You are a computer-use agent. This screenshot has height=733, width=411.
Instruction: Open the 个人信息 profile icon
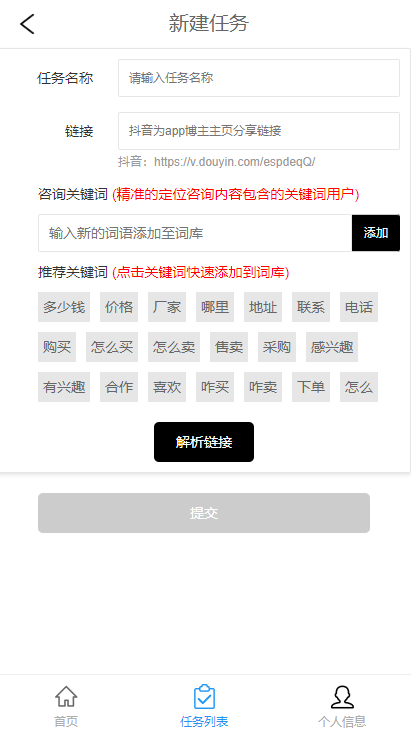pyautogui.click(x=342, y=697)
